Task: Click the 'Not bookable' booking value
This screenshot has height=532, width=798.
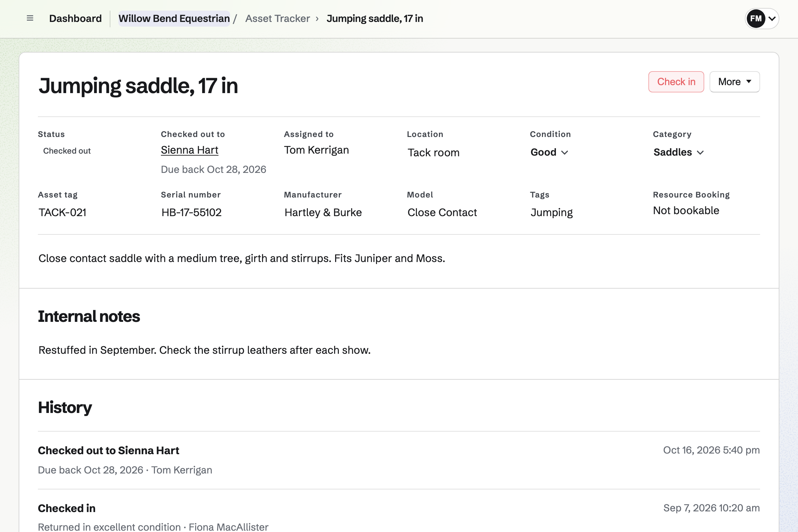Action: click(x=686, y=210)
